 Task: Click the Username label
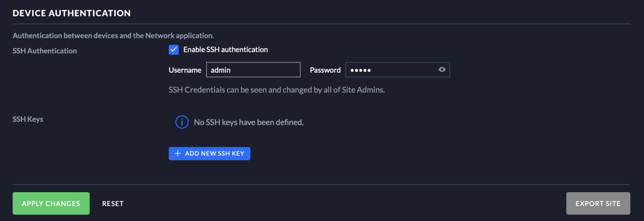click(185, 70)
